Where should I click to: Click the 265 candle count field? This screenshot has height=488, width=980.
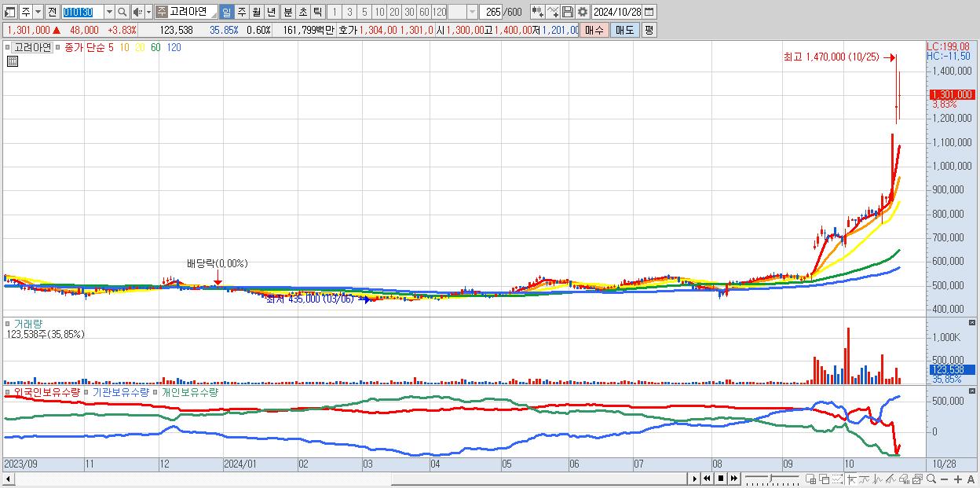[491, 12]
